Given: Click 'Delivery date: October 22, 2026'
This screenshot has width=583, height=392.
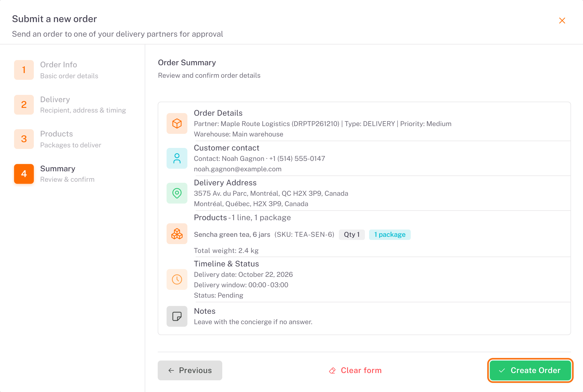Looking at the screenshot, I should 243,275.
